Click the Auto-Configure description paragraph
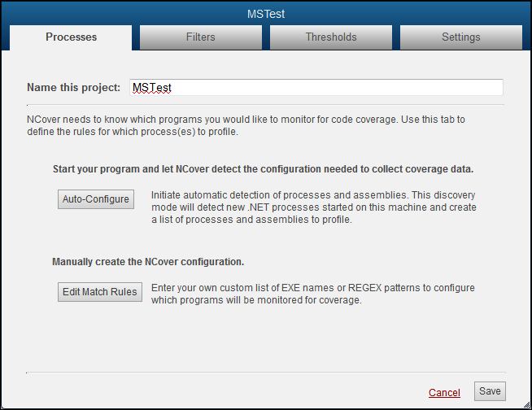This screenshot has height=410, width=532. point(313,207)
